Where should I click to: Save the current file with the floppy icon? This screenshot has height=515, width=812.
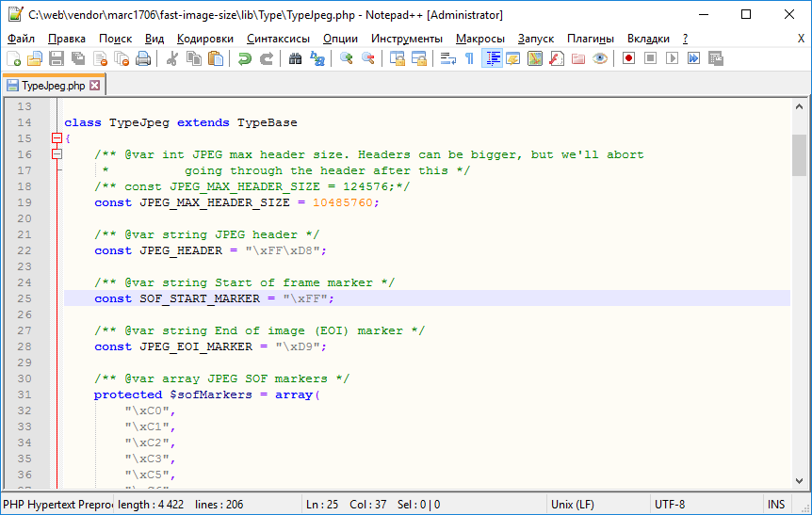(57, 58)
